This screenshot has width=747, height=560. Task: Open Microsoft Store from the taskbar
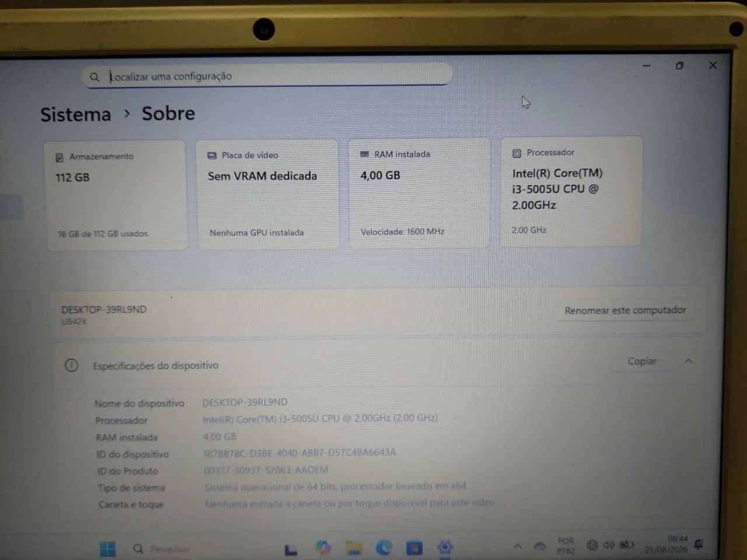point(414,547)
